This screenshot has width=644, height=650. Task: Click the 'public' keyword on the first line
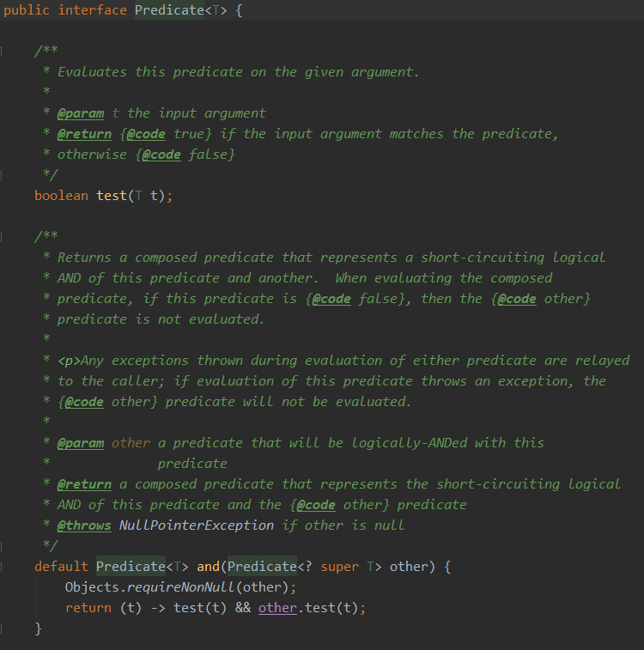(x=26, y=10)
